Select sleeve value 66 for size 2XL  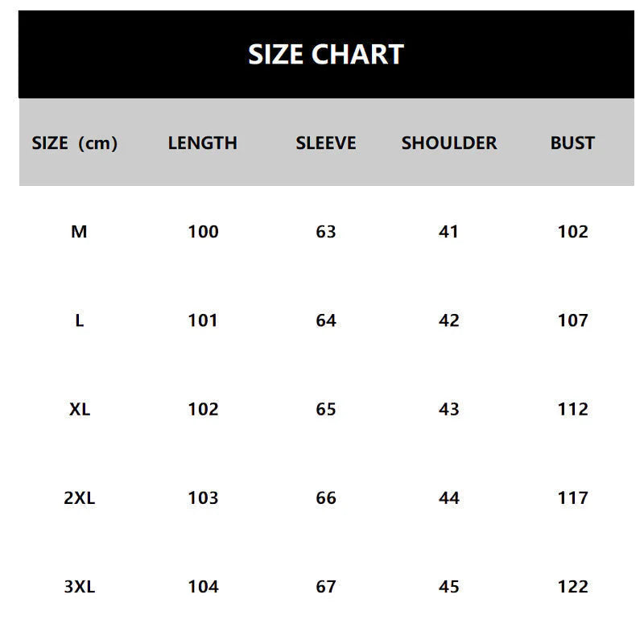coord(326,498)
